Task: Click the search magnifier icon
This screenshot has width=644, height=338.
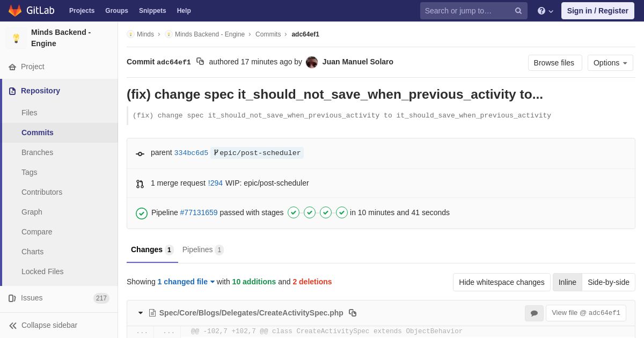Action: coord(518,11)
